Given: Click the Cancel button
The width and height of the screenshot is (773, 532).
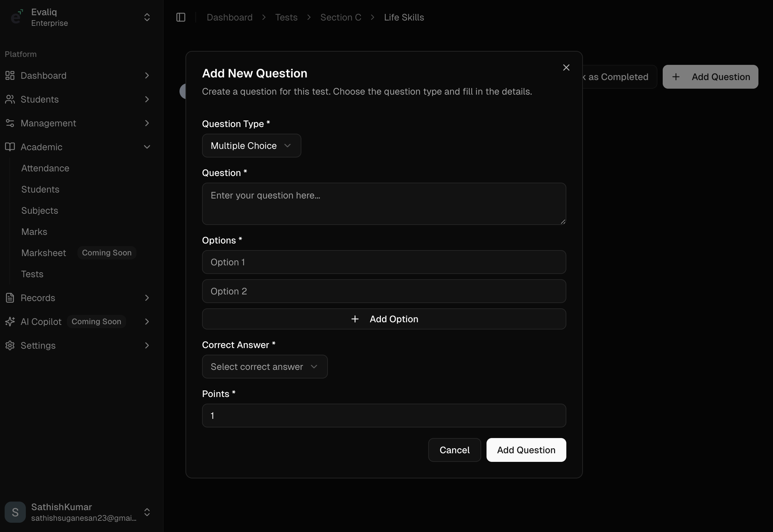Looking at the screenshot, I should [x=454, y=450].
